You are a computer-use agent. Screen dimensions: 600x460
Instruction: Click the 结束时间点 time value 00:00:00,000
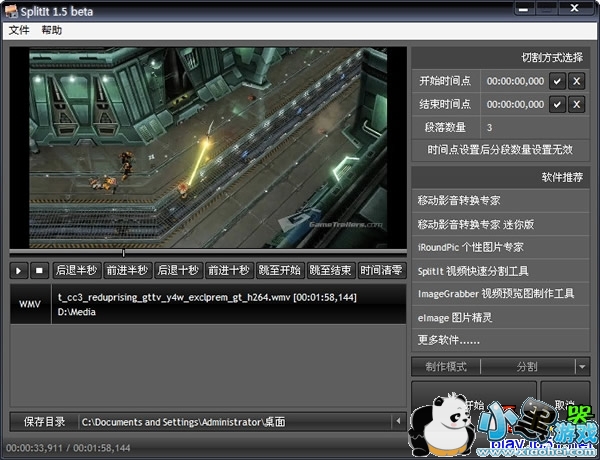coord(515,104)
